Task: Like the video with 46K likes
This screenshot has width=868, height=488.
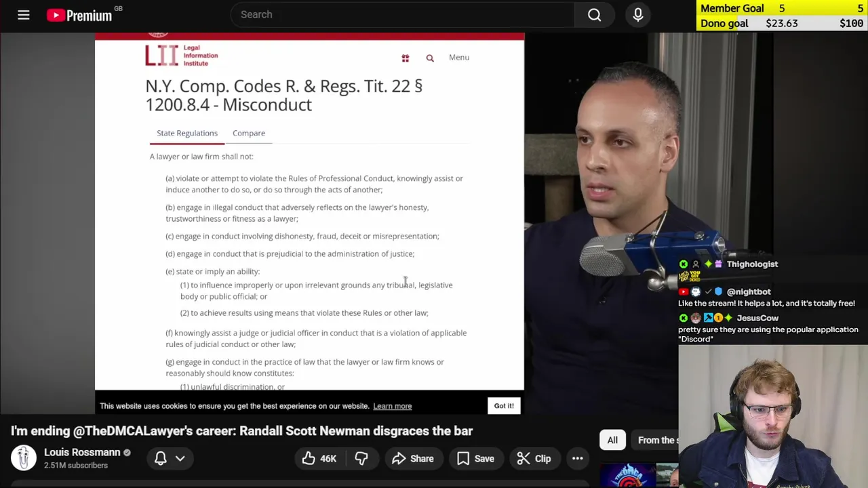Action: point(319,459)
